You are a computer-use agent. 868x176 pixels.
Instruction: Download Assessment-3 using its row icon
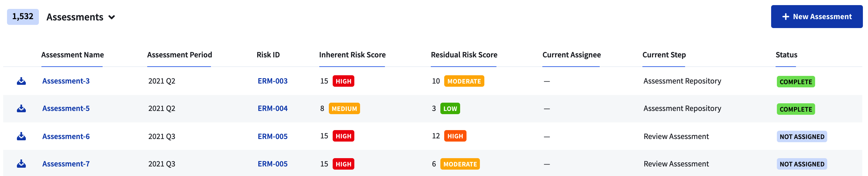coord(21,81)
